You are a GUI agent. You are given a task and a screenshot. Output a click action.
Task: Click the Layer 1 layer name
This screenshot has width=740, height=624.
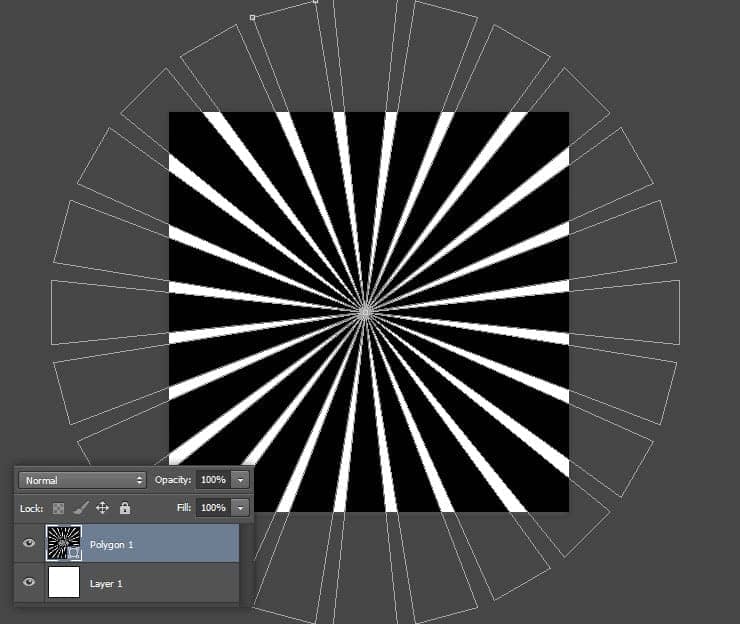click(x=106, y=584)
